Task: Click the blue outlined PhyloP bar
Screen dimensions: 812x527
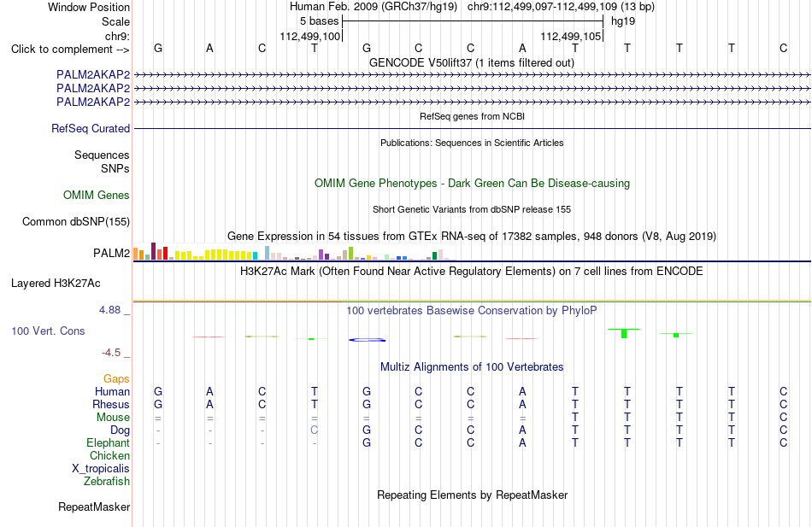Action: click(x=368, y=340)
